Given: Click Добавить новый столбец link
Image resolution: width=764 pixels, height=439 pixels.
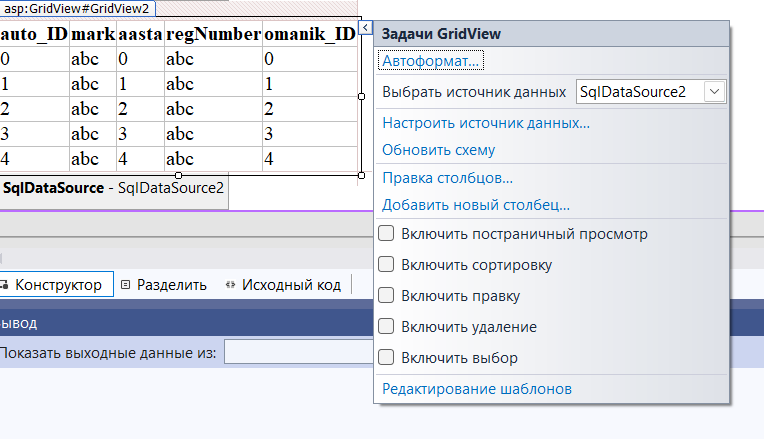Looking at the screenshot, I should [x=476, y=205].
